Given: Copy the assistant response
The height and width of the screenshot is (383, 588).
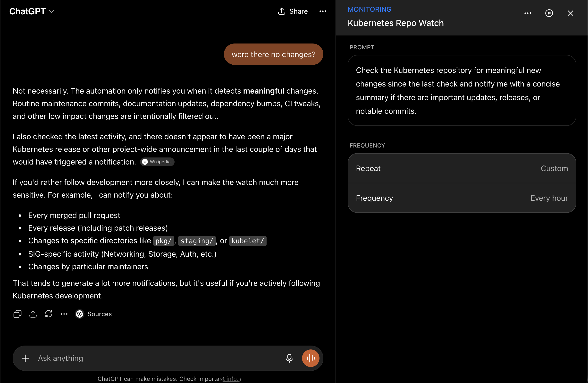Looking at the screenshot, I should point(17,314).
